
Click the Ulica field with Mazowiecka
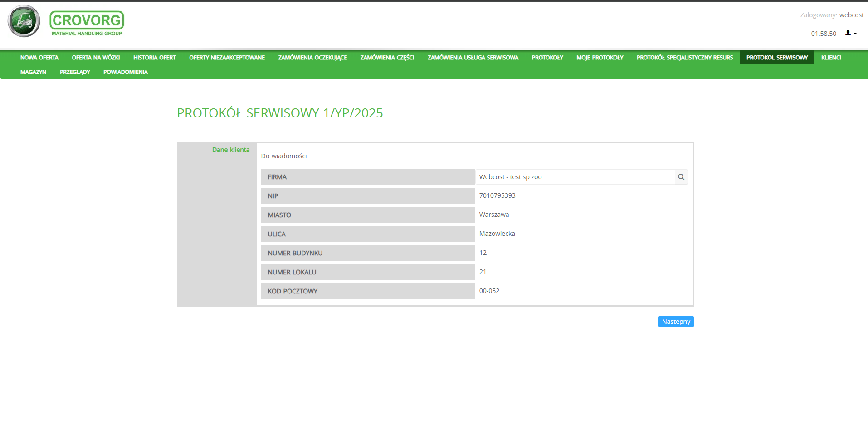tap(581, 234)
